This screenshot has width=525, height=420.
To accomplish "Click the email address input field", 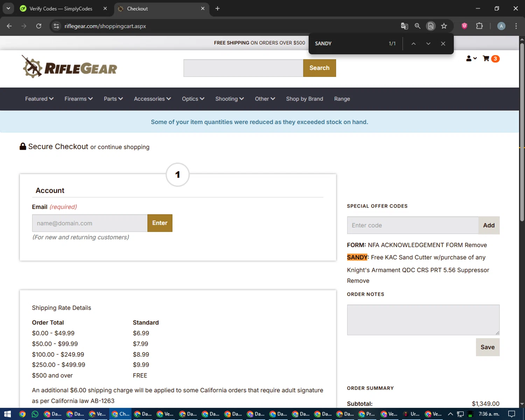I will click(90, 223).
